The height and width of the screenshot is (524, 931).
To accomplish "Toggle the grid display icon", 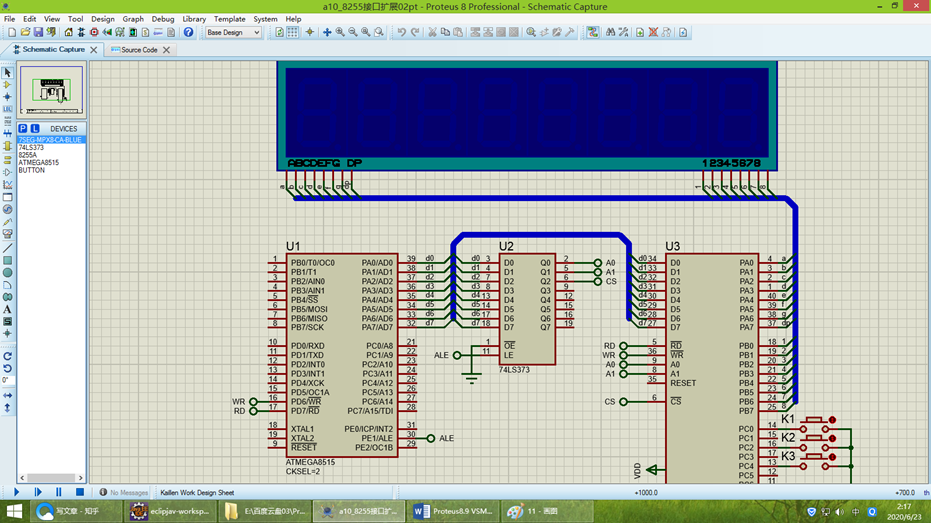I will tap(293, 33).
